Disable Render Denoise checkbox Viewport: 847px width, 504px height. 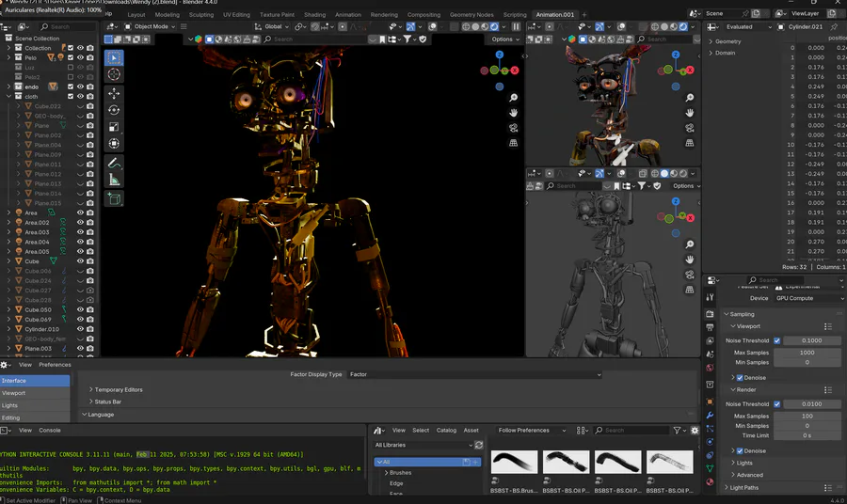point(740,451)
